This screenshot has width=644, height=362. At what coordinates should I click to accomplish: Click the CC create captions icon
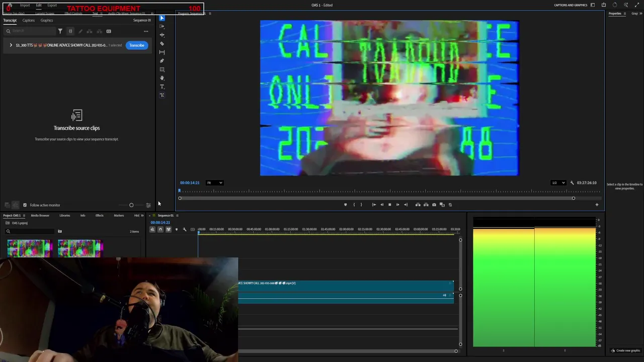pos(109,31)
